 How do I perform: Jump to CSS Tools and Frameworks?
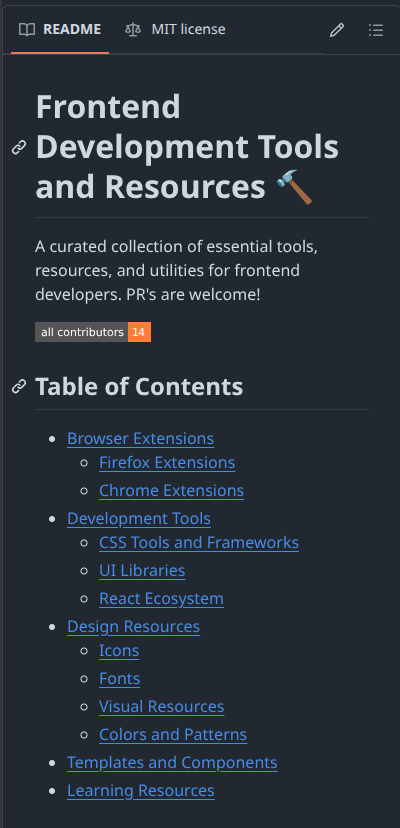[x=199, y=543]
